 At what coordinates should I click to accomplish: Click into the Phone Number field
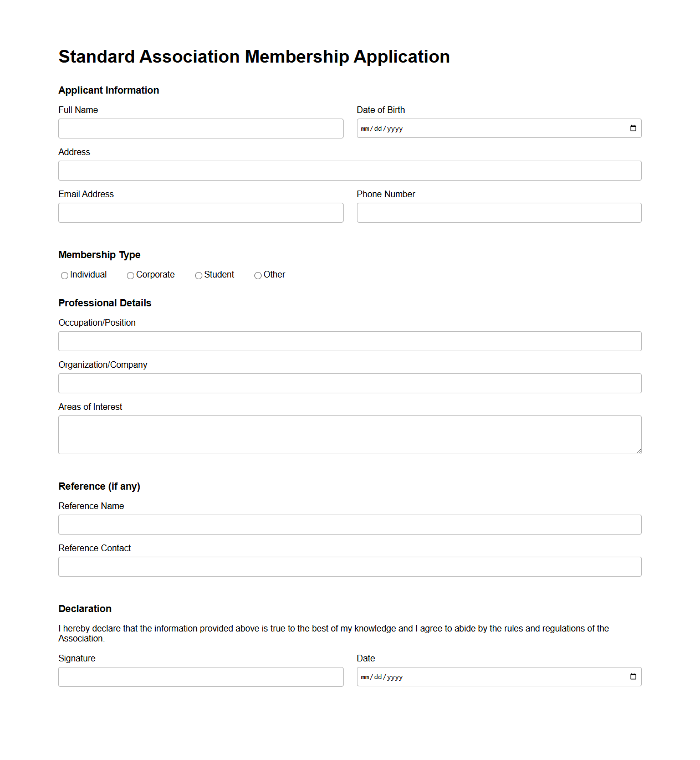click(x=499, y=212)
